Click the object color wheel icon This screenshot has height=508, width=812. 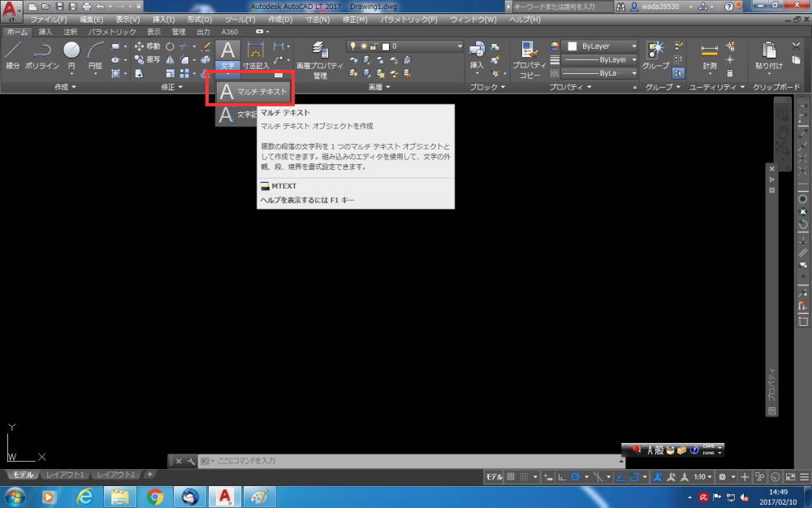[555, 46]
